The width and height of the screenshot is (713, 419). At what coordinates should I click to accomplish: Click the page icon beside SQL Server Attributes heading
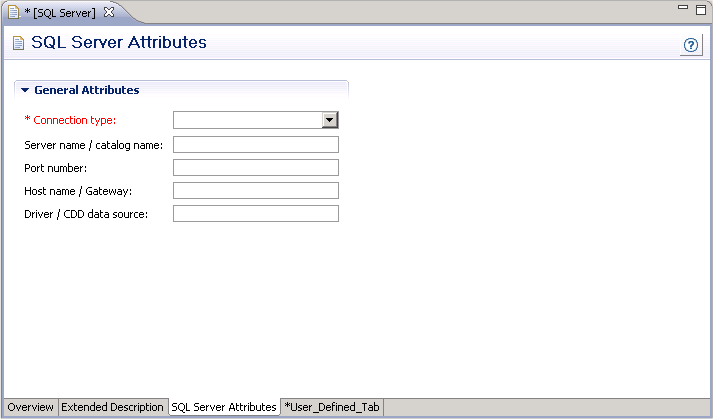tap(18, 43)
